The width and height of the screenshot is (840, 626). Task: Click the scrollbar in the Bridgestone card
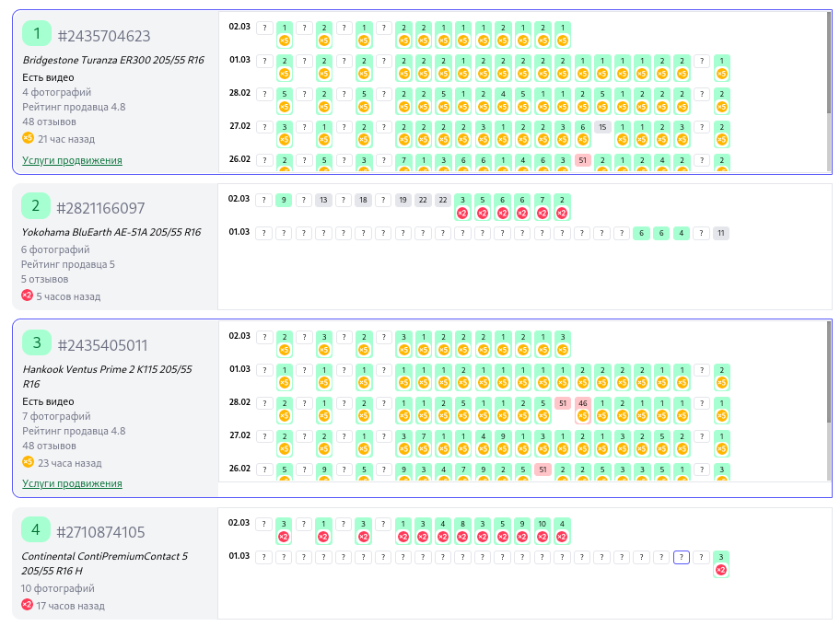point(829,64)
